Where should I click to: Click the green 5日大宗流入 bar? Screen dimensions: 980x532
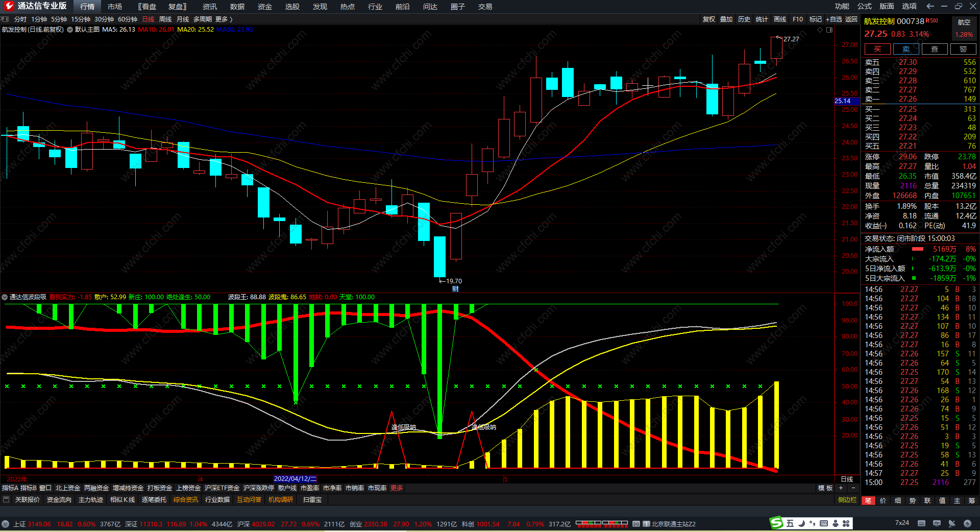(914, 278)
